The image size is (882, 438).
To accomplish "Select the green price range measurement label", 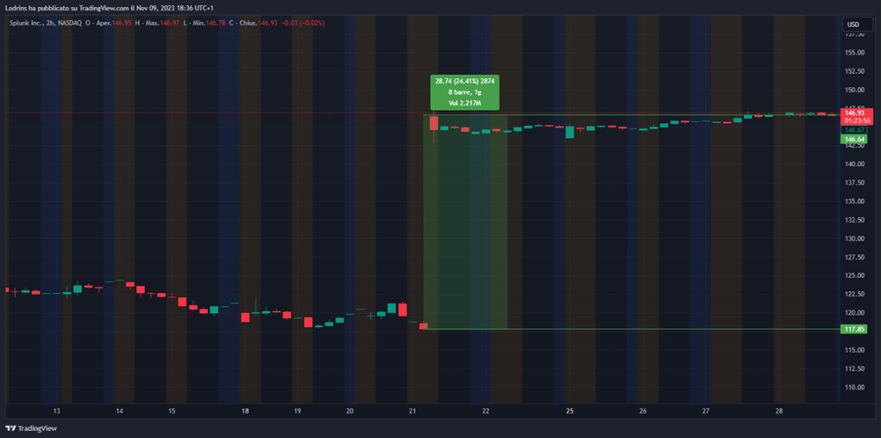I will coord(465,91).
